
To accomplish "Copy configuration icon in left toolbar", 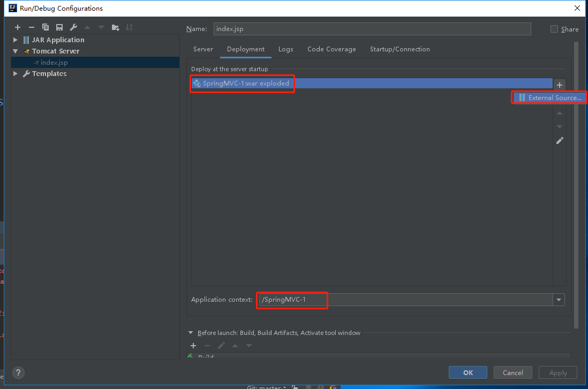I will [x=46, y=27].
